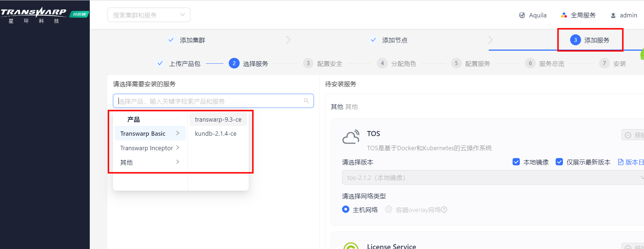Select the 安装 sub-step label

coord(619,64)
